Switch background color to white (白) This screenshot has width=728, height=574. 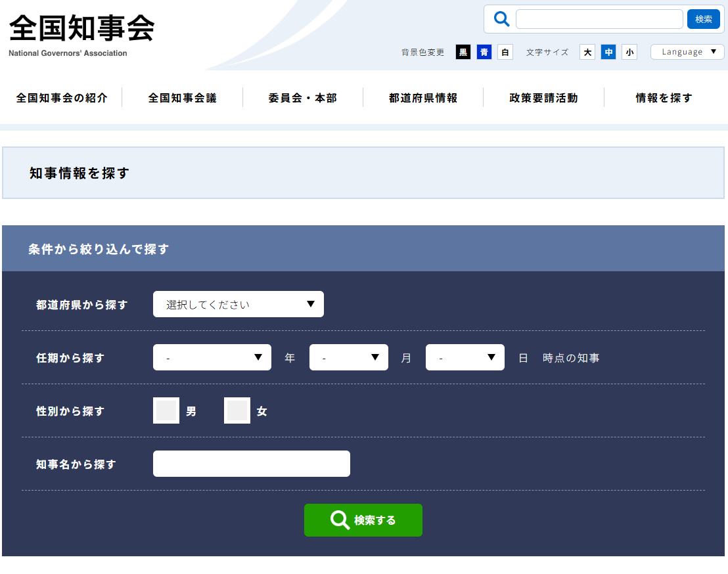pyautogui.click(x=505, y=53)
